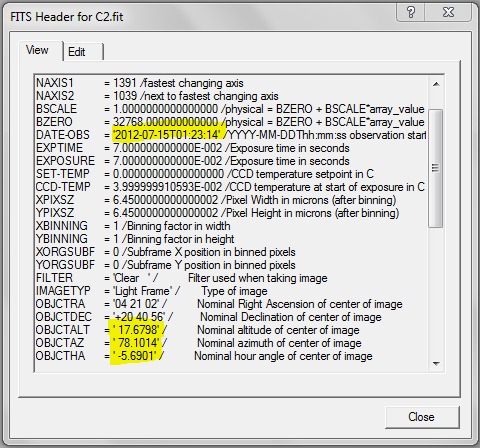Click the scrollbar down arrow
This screenshot has height=448, width=480.
(x=436, y=363)
